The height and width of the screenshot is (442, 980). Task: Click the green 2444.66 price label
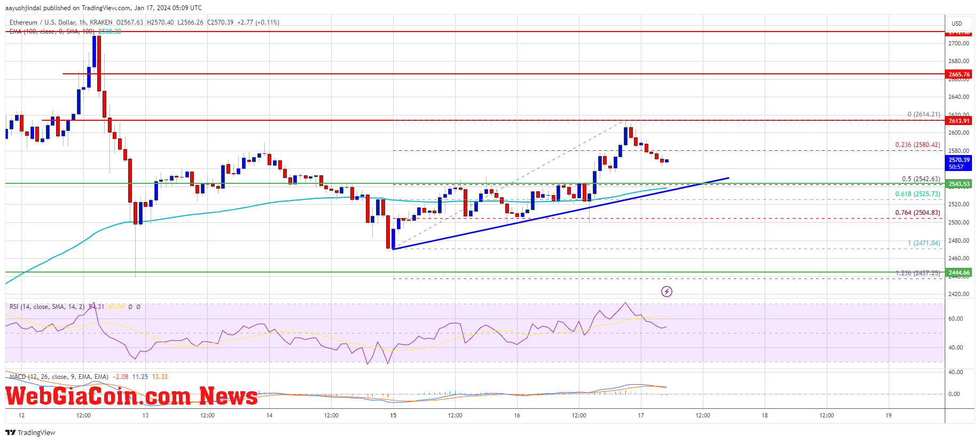tap(959, 273)
